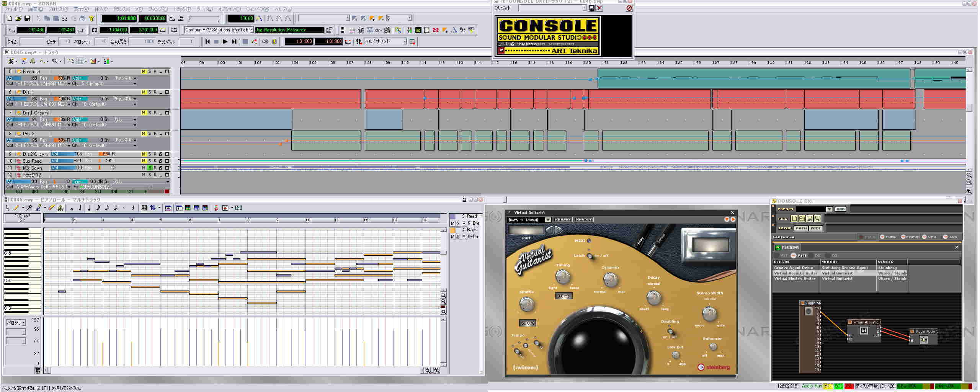Open the PRESET dropdown in CONSOLE DXi panel
This screenshot has height=392, width=980.
[829, 209]
